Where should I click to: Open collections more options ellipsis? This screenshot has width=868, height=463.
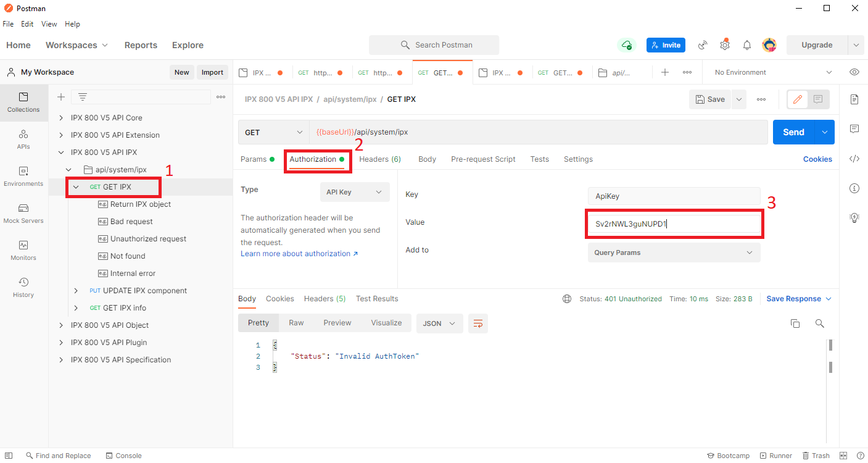[x=221, y=97]
